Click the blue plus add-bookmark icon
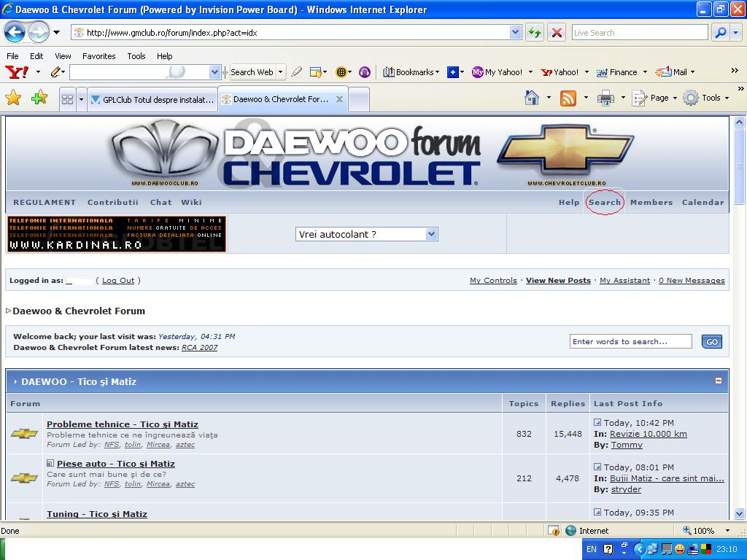 click(452, 72)
